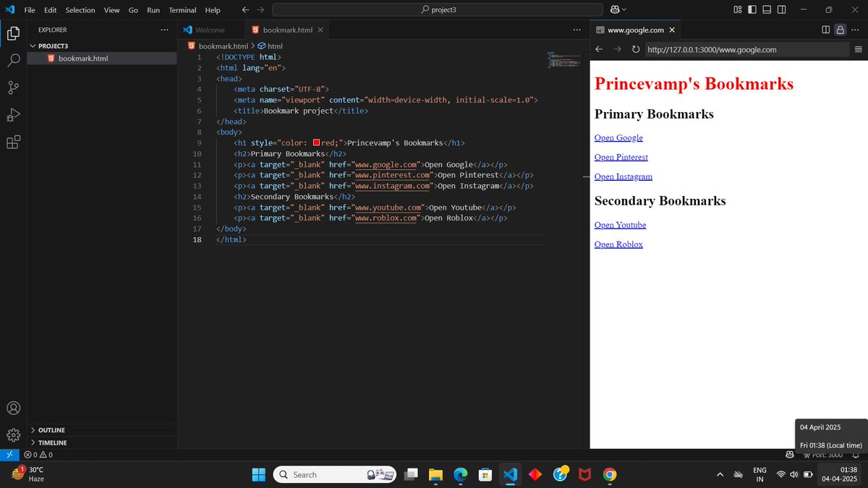Image resolution: width=868 pixels, height=488 pixels.
Task: Expand the TIMELINE section
Action: (101, 442)
